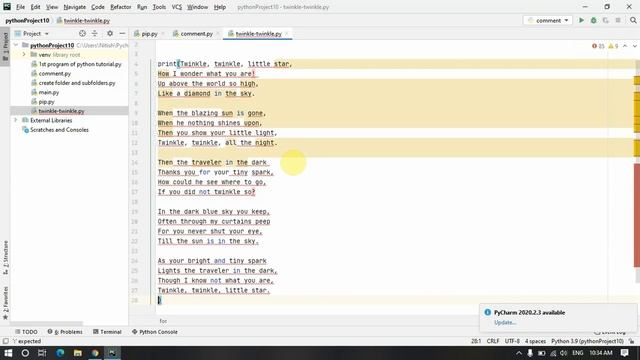Click the yellow warning stripe marker near top
The width and height of the screenshot is (640, 360).
pos(637,80)
